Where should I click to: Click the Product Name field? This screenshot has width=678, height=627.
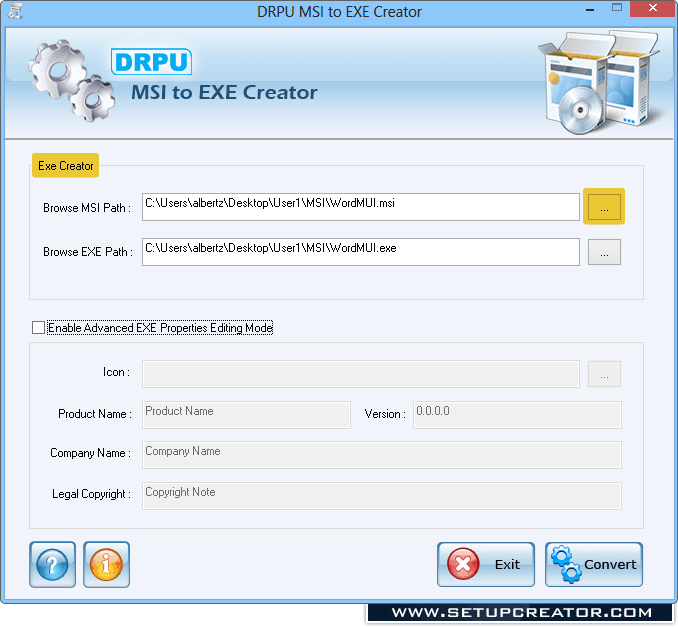click(x=246, y=415)
